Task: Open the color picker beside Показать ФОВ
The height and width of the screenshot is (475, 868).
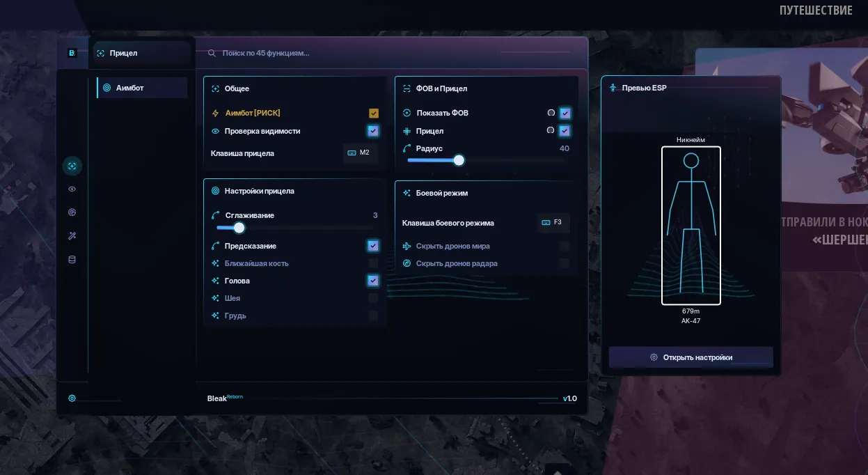Action: click(x=551, y=113)
